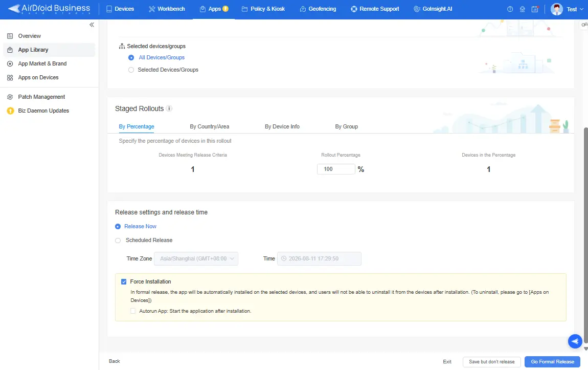Open the Policy & Kiosk tab
This screenshot has width=588, height=370.
coord(263,9)
